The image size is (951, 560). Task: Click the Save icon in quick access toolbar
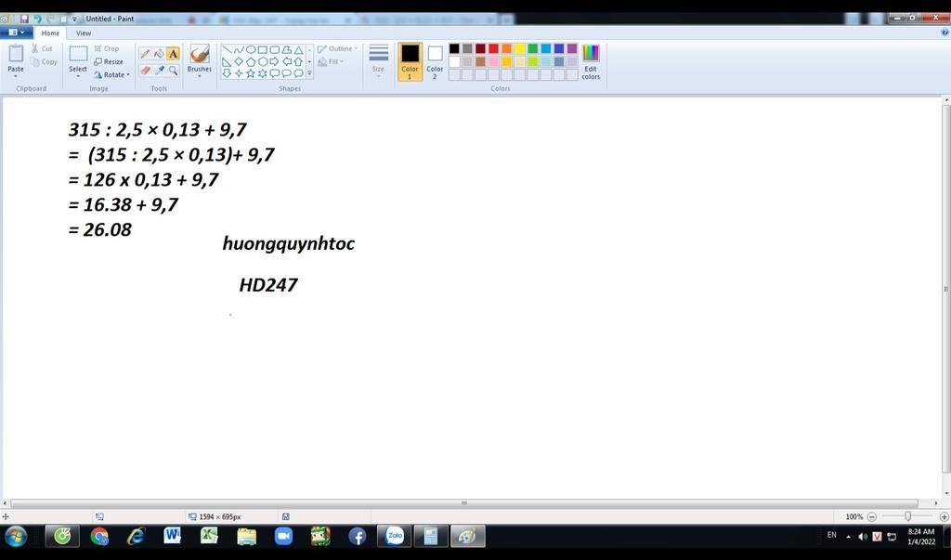pyautogui.click(x=24, y=19)
